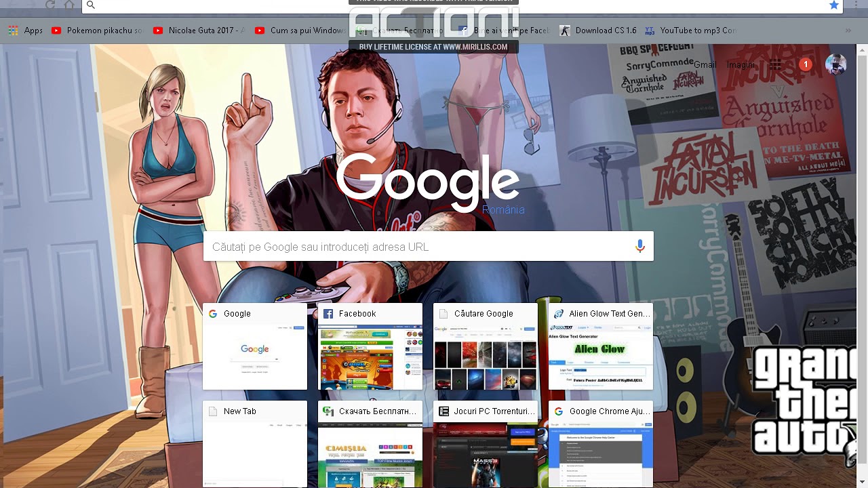
Task: Open the Pokemon pikachu bookmark
Action: pos(98,30)
